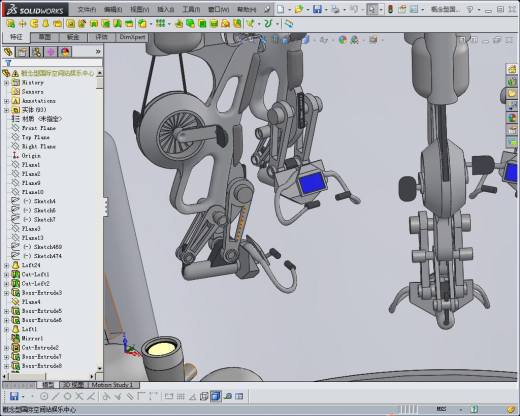Expand the Annotations tree node

pyautogui.click(x=6, y=101)
